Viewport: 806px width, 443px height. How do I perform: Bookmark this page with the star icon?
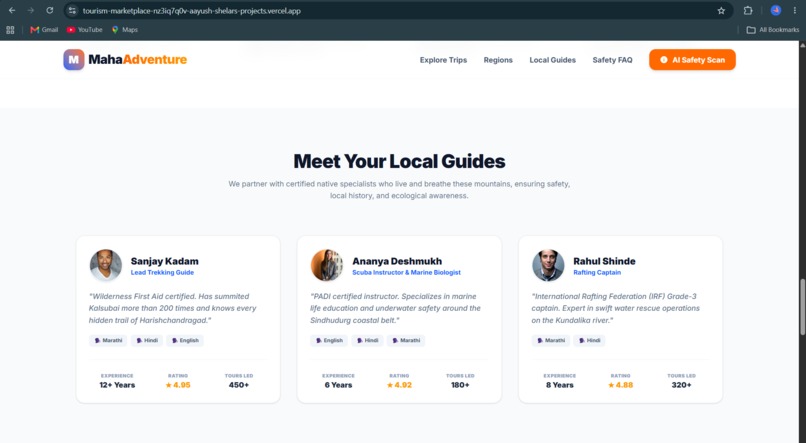point(721,11)
